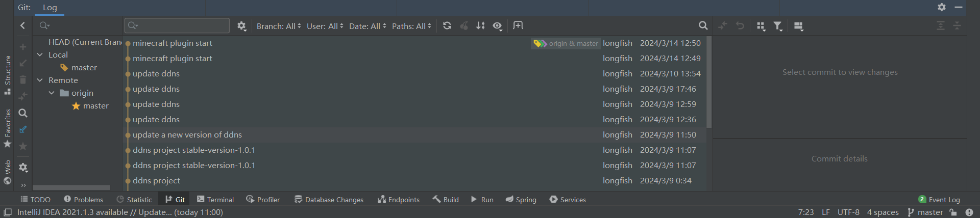Open the eye view options menu
Viewport: 980px width, 218px height.
pyautogui.click(x=497, y=25)
